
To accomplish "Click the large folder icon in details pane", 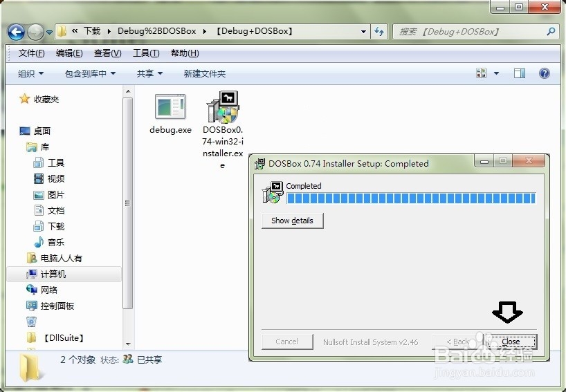I will [x=29, y=368].
